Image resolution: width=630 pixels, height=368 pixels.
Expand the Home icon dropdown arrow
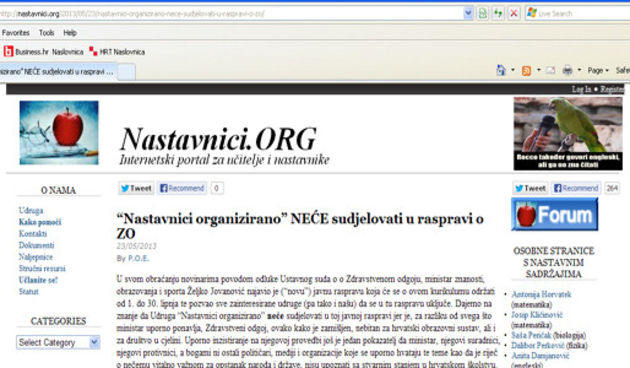(x=513, y=70)
